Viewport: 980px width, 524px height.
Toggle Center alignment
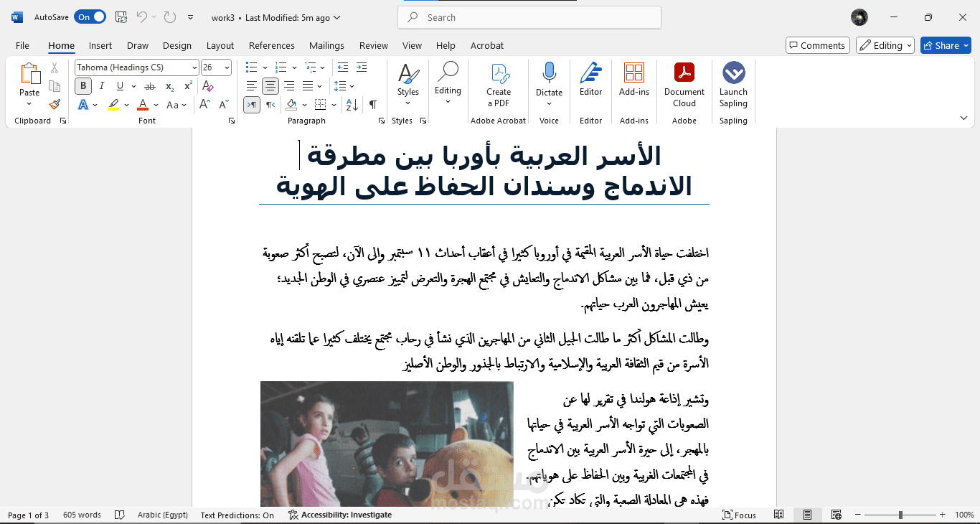(x=270, y=86)
